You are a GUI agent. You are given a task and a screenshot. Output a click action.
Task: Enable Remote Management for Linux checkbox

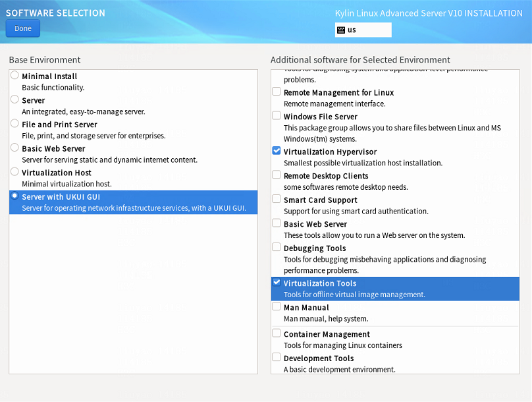coord(277,92)
